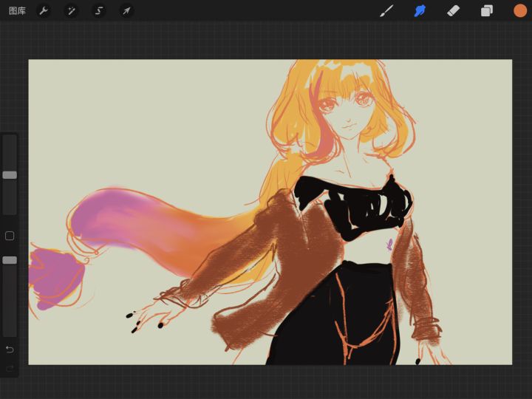Open the orange active color swatch
The image size is (532, 399).
tap(519, 11)
